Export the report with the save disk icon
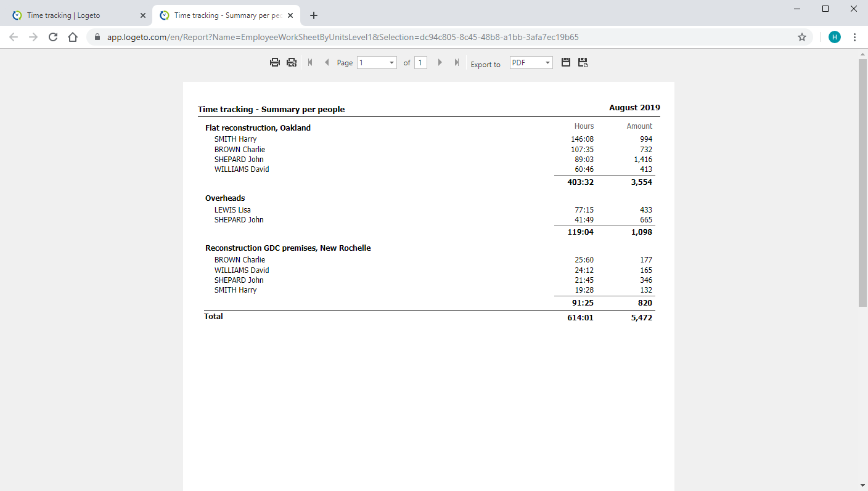This screenshot has width=868, height=491. point(566,62)
